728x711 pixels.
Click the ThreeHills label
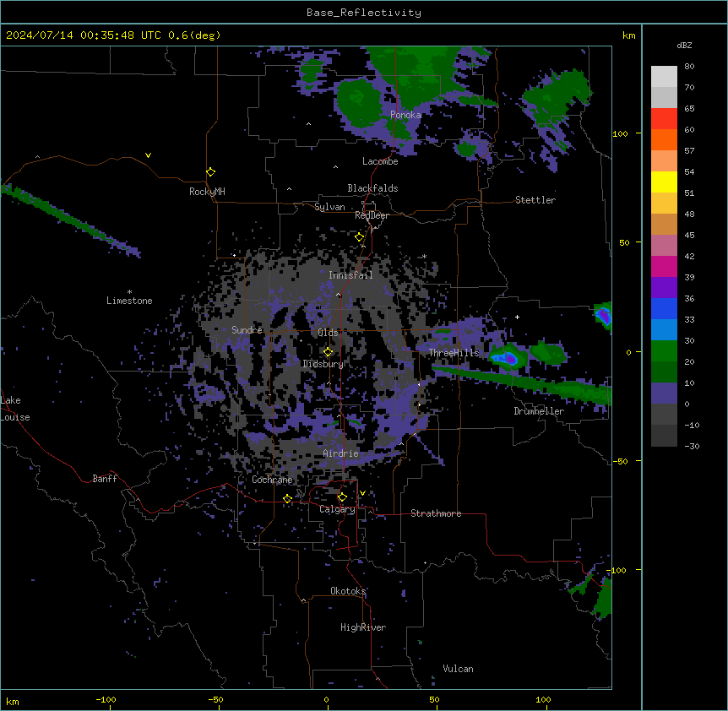pos(454,353)
